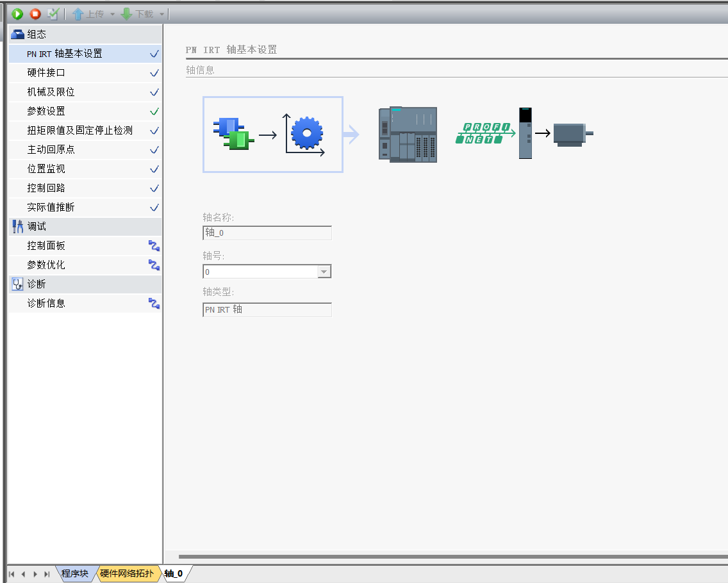Click checkmark next to 主动回原点
The width and height of the screenshot is (728, 583).
[154, 150]
